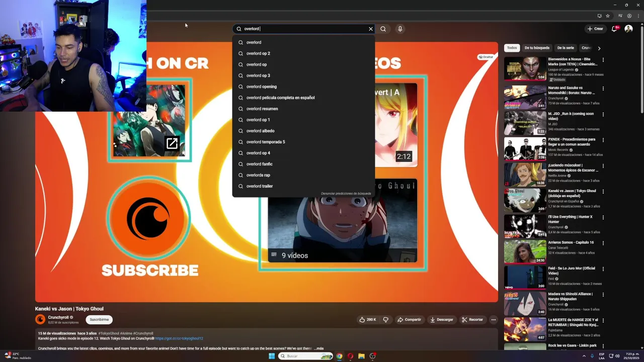Start voice search with the microphone icon

[400, 29]
